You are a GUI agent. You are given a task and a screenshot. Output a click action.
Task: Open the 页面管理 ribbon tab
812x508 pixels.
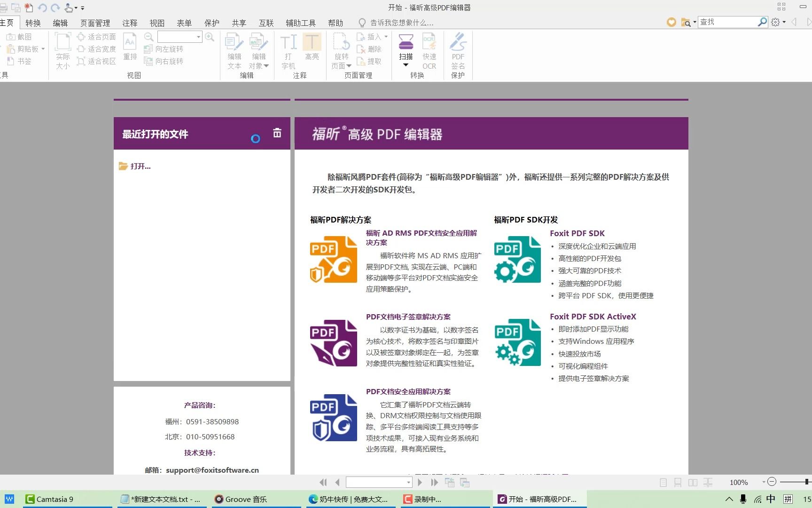(x=95, y=23)
